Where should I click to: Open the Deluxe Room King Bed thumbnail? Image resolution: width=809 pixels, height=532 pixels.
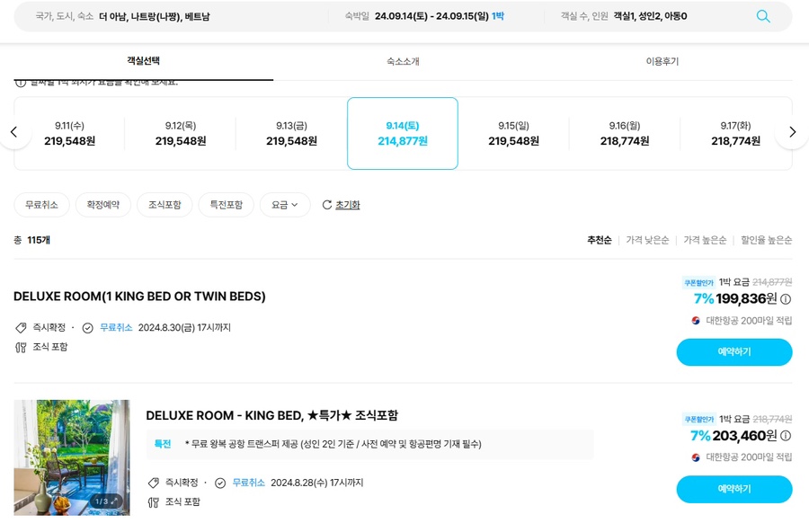(72, 457)
